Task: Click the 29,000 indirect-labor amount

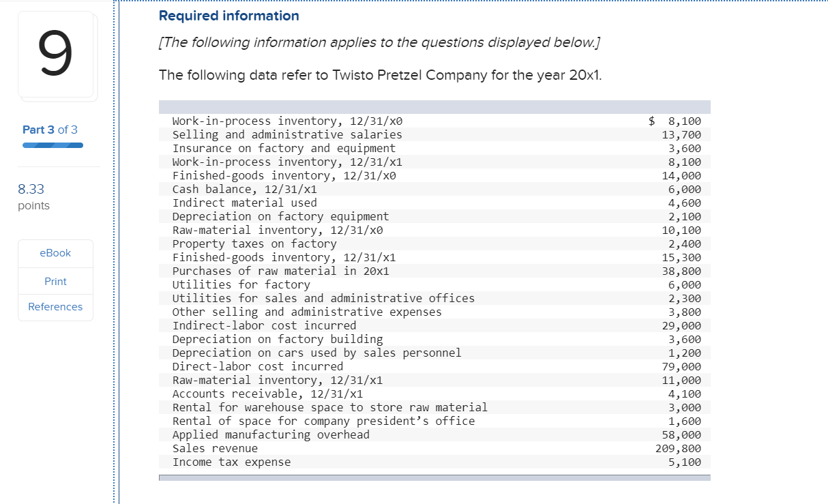Action: pos(681,325)
